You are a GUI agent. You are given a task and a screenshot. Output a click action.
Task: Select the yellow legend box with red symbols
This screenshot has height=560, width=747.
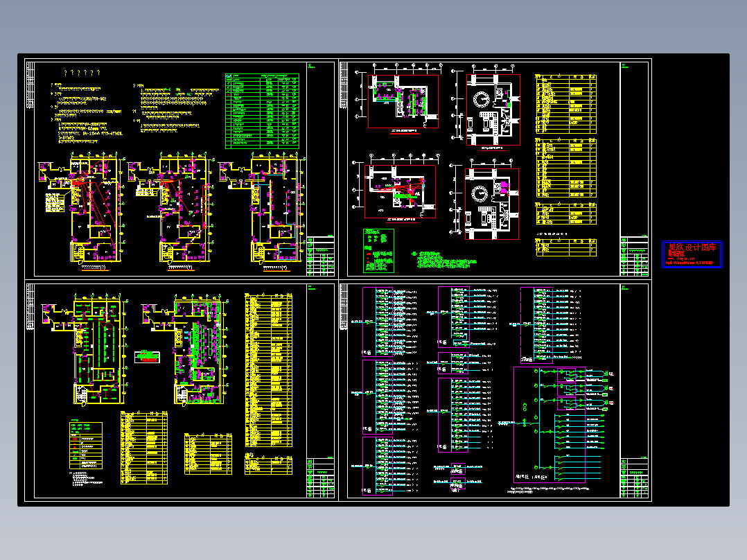(86, 445)
